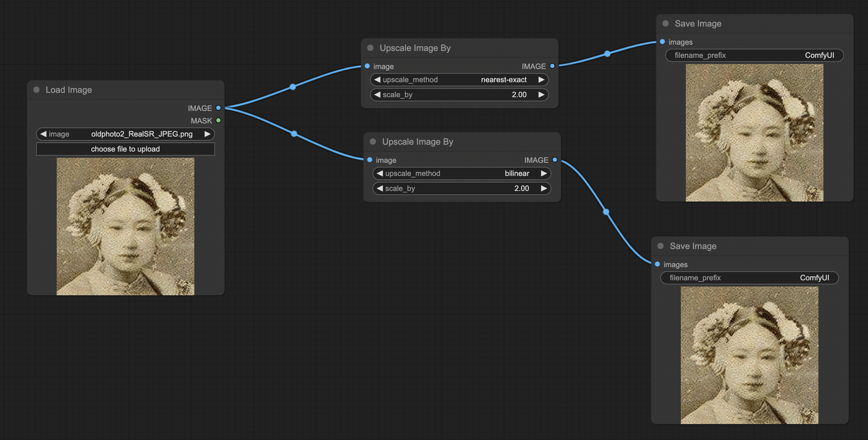This screenshot has height=440, width=868.
Task: Click the scale_by 2.00 field of the bilinear node
Action: pos(462,188)
